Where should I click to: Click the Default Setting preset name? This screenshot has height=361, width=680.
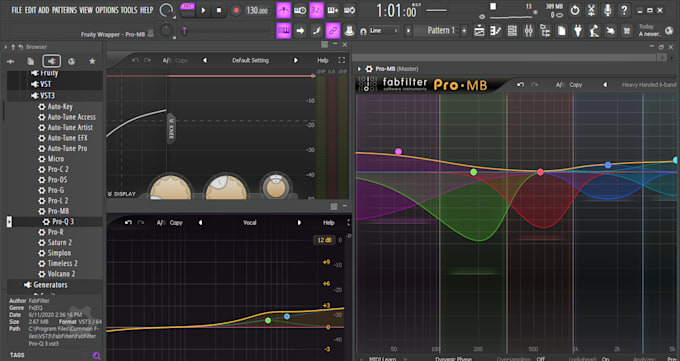[x=250, y=60]
